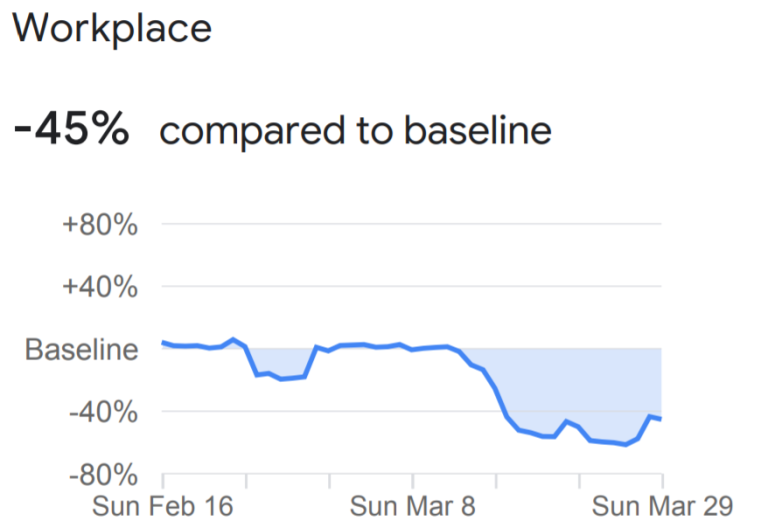Click the -40% y-axis label
The height and width of the screenshot is (528, 768).
tap(101, 412)
